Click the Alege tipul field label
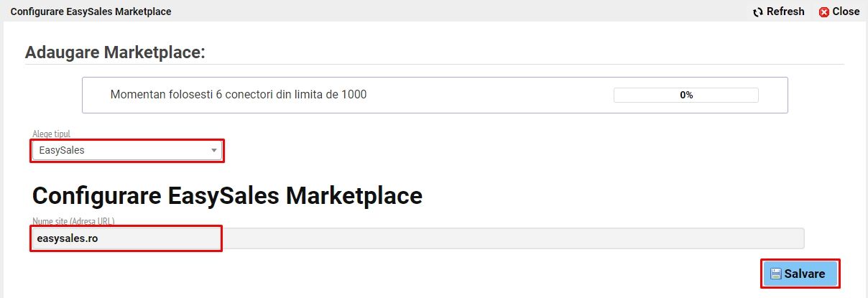The height and width of the screenshot is (298, 868). (51, 134)
